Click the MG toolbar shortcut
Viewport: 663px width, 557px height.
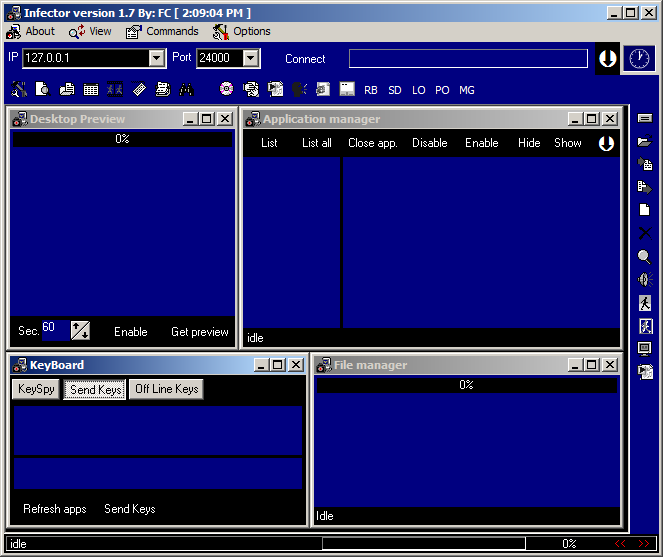tap(467, 90)
